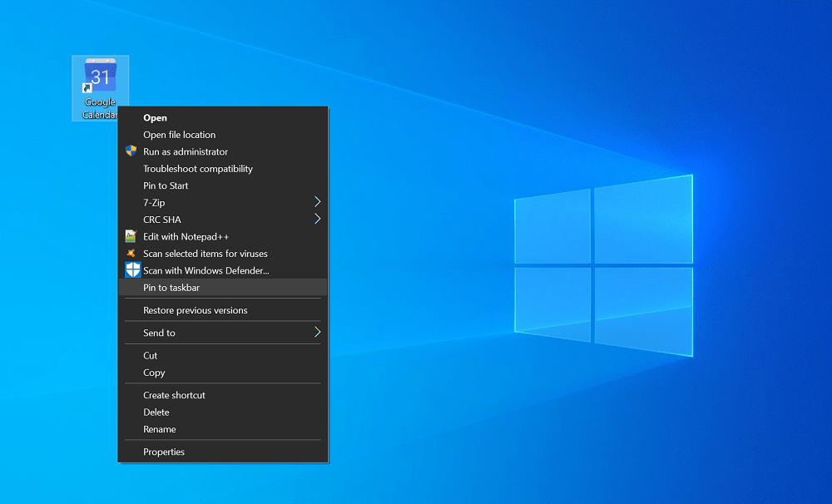This screenshot has width=832, height=504.
Task: Click Pin to Start
Action: coord(223,185)
